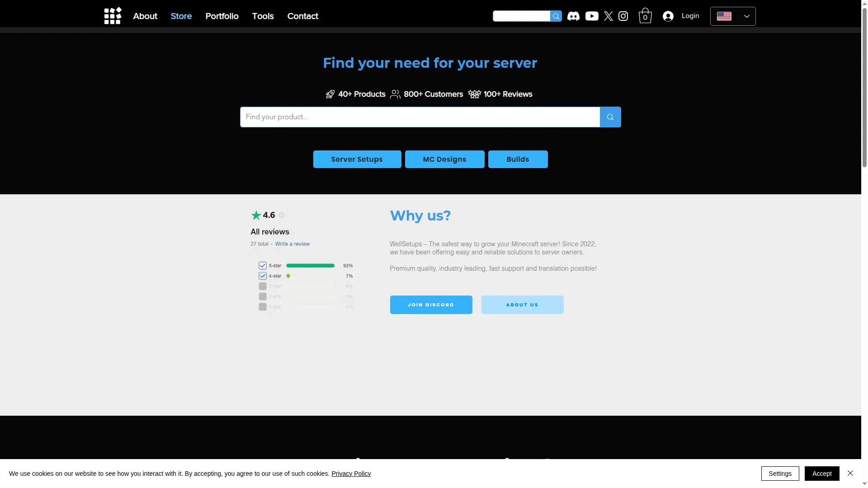868x488 pixels.
Task: Open the Contact menu item
Action: coord(303,16)
